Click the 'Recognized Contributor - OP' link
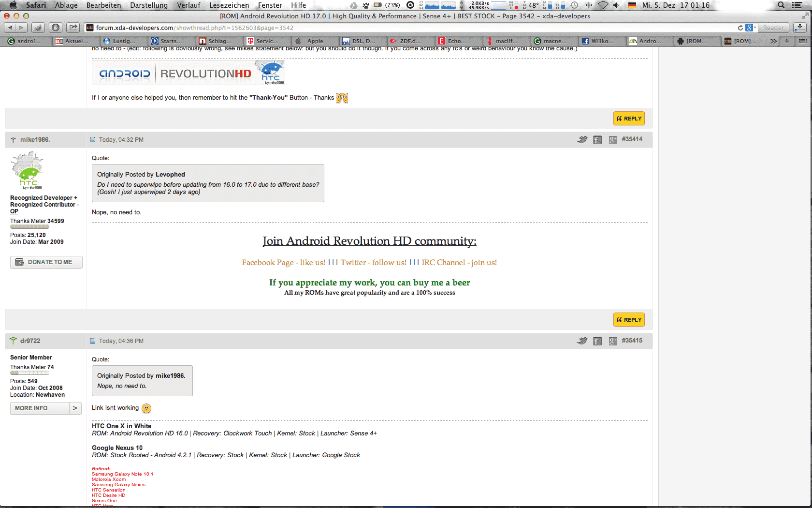The width and height of the screenshot is (812, 508). (x=44, y=208)
